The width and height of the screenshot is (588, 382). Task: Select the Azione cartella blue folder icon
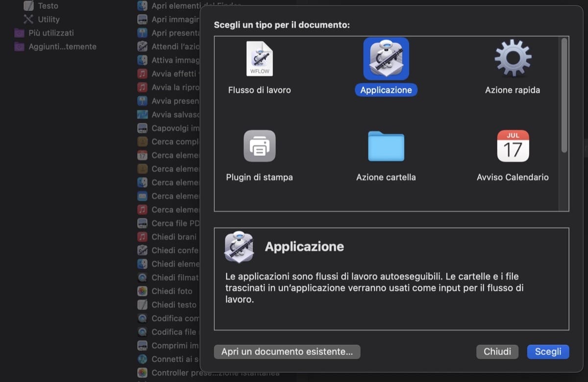point(386,146)
